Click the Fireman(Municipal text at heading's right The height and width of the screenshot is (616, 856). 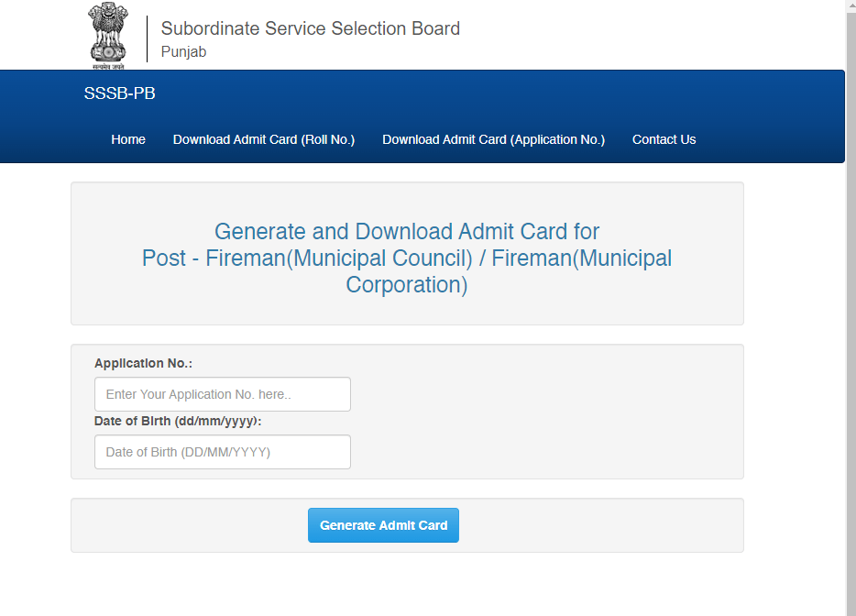click(581, 258)
